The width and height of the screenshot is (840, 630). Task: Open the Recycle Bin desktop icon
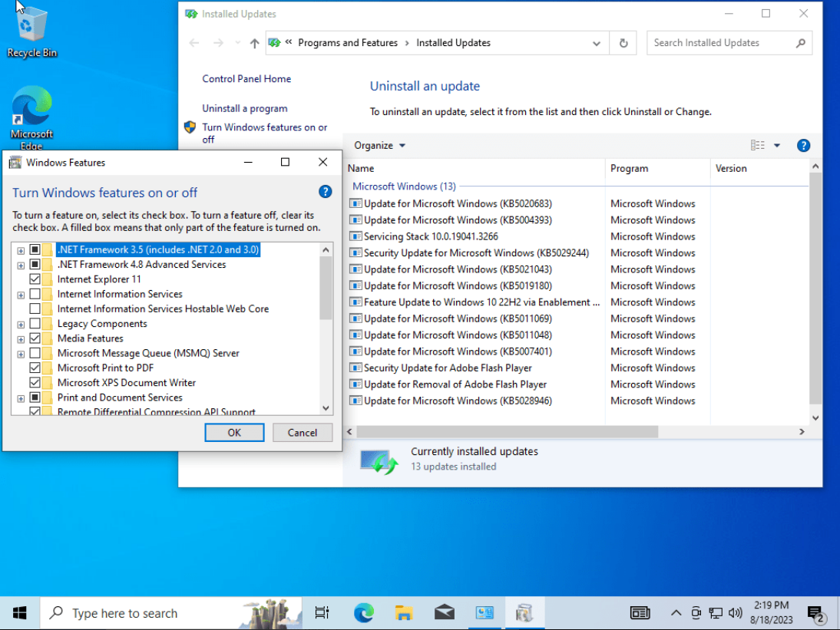[31, 32]
